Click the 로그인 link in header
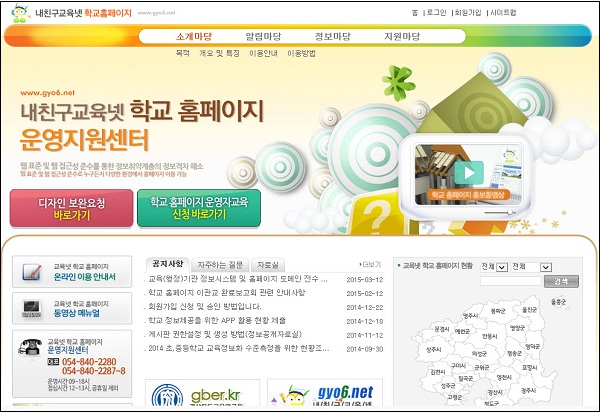 [x=436, y=13]
